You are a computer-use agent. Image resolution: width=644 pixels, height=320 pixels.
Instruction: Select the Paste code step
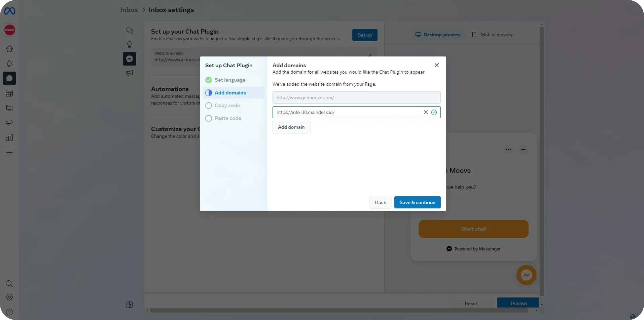pos(228,118)
